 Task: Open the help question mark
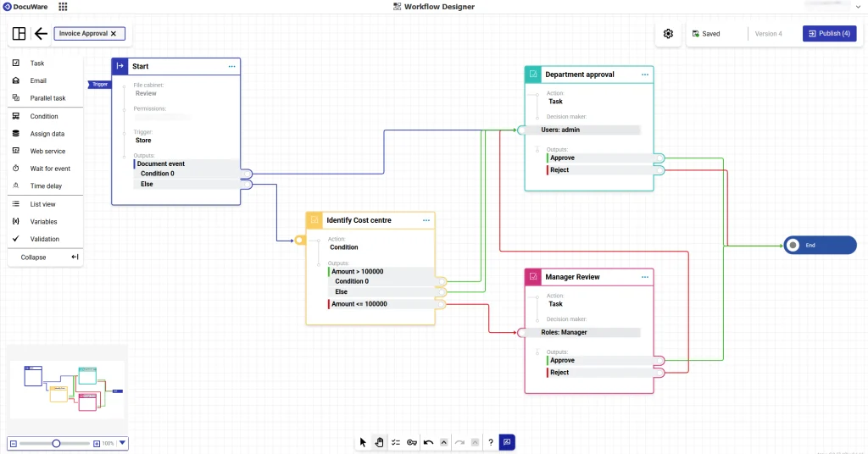click(x=491, y=442)
